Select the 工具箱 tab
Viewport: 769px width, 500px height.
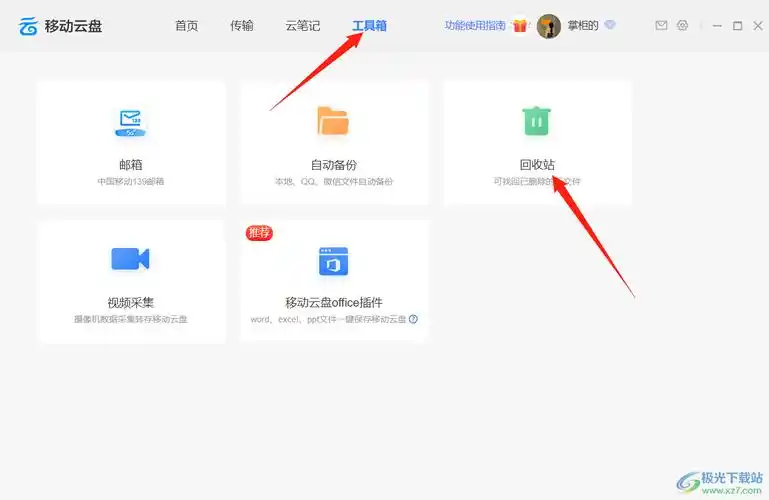(369, 25)
